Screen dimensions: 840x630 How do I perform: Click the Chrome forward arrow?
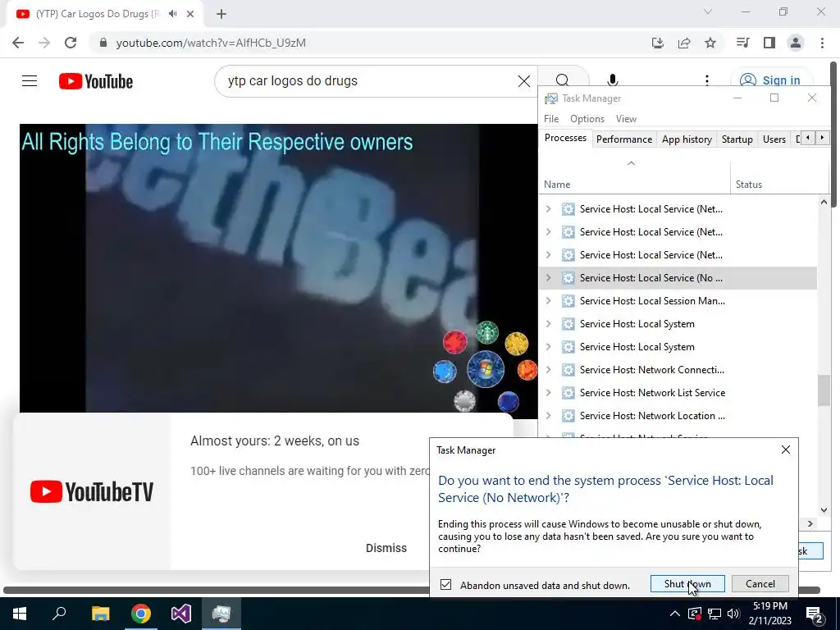pos(44,43)
